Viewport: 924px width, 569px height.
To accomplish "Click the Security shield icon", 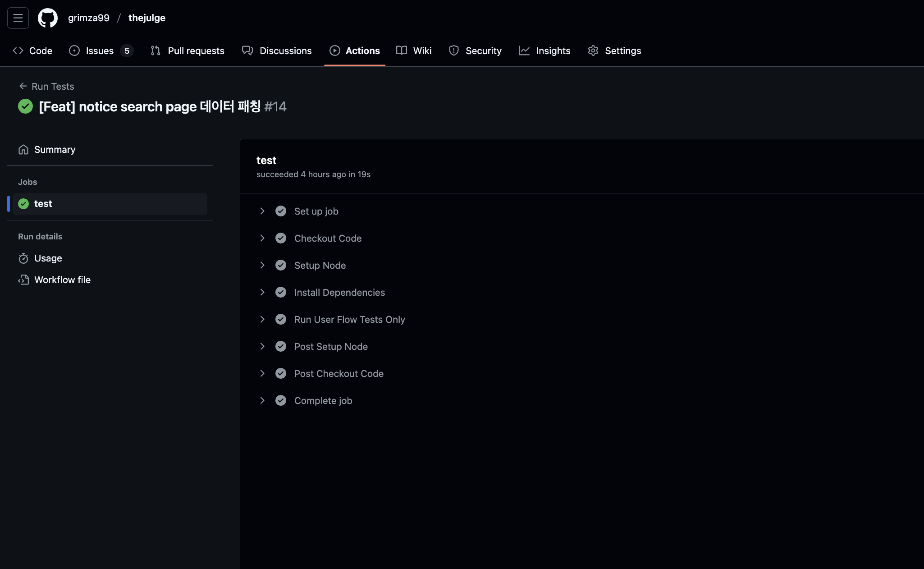I will click(x=454, y=51).
